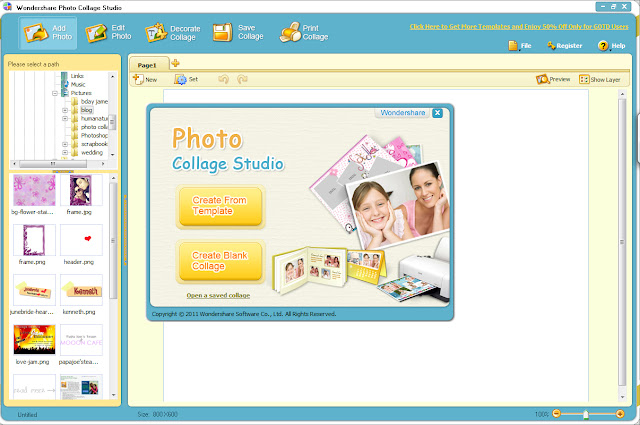Viewport: 640px width, 425px height.
Task: Expand the blog folder node
Action: 65,110
